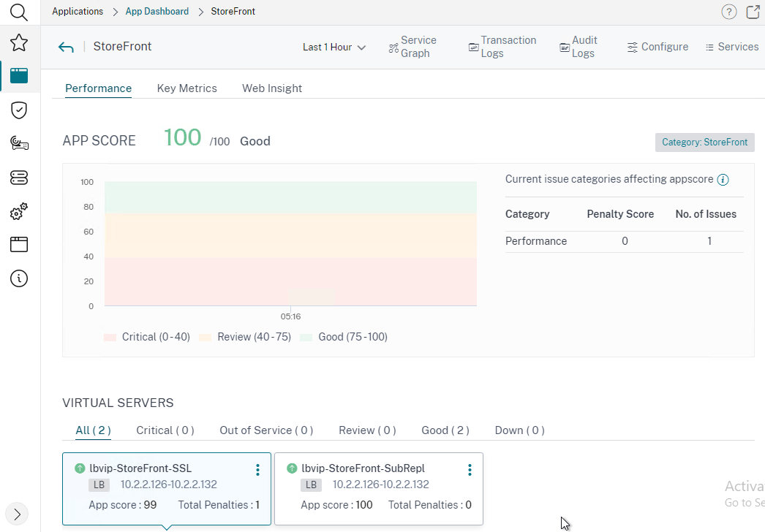Image resolution: width=765 pixels, height=532 pixels.
Task: Click the lbvip-StoreFront-SSL green status icon
Action: [80, 468]
